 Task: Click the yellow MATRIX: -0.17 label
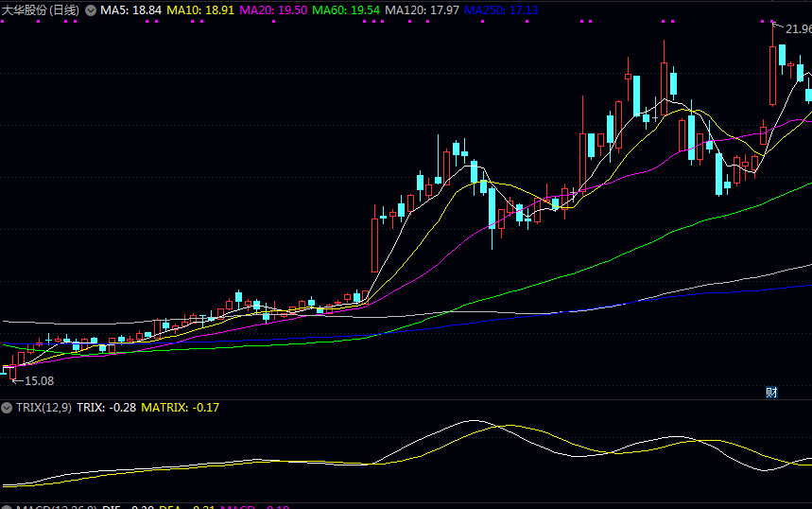click(180, 407)
